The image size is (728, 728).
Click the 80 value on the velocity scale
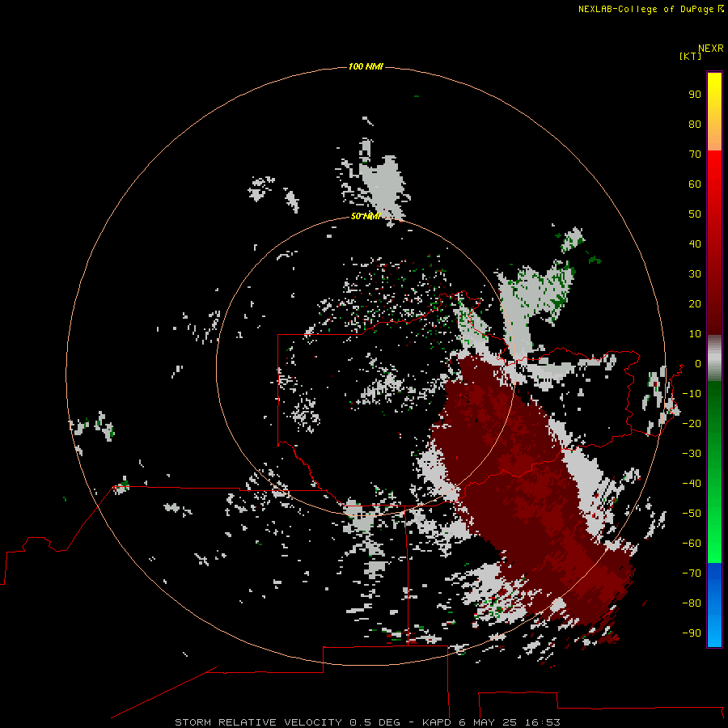[x=695, y=124]
